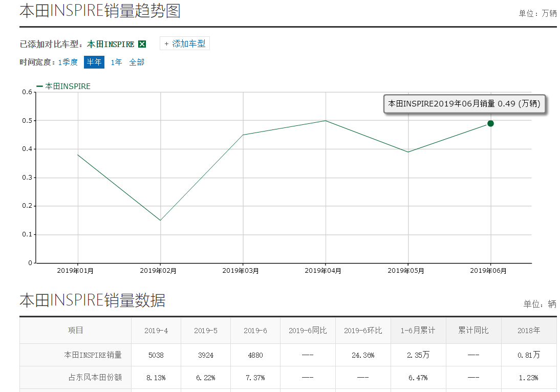This screenshot has width=560, height=392.
Task: Click the sales cell value 3924
Action: [206, 355]
